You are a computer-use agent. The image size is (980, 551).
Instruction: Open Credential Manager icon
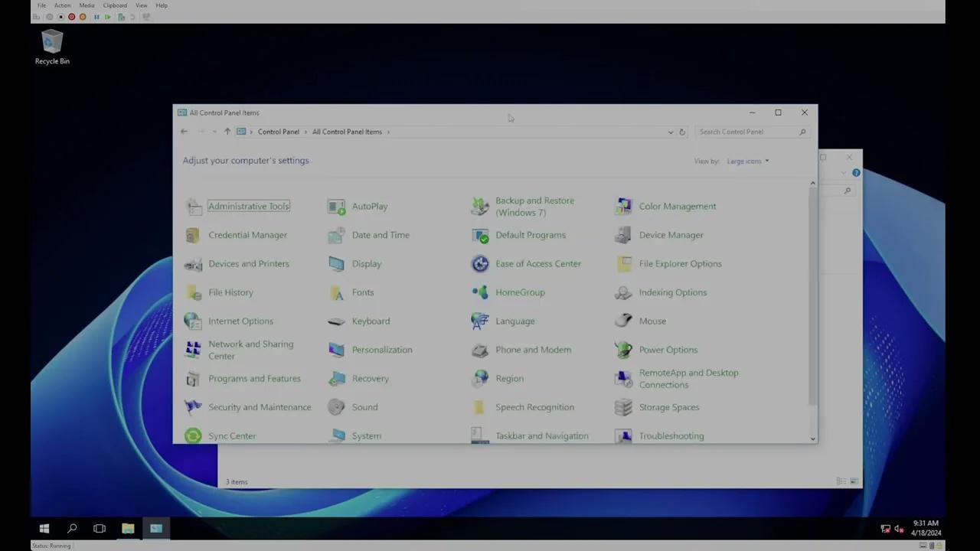(x=193, y=235)
